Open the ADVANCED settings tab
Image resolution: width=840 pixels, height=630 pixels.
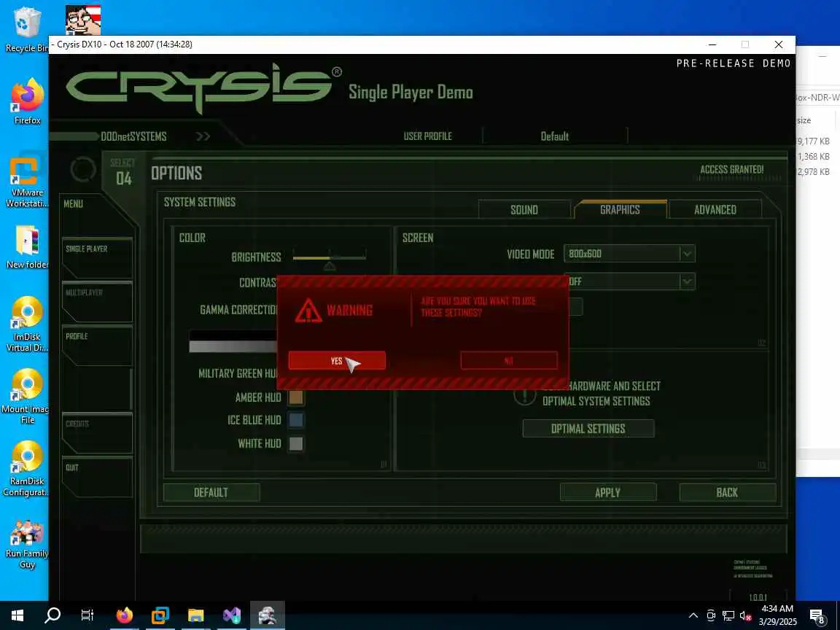(x=715, y=209)
